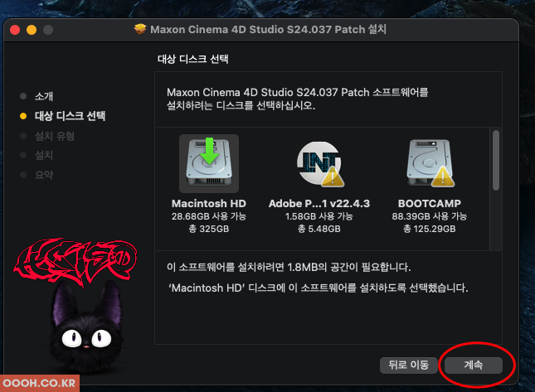
Task: Click the 28.68GB 사용 가능 text
Action: tap(209, 216)
